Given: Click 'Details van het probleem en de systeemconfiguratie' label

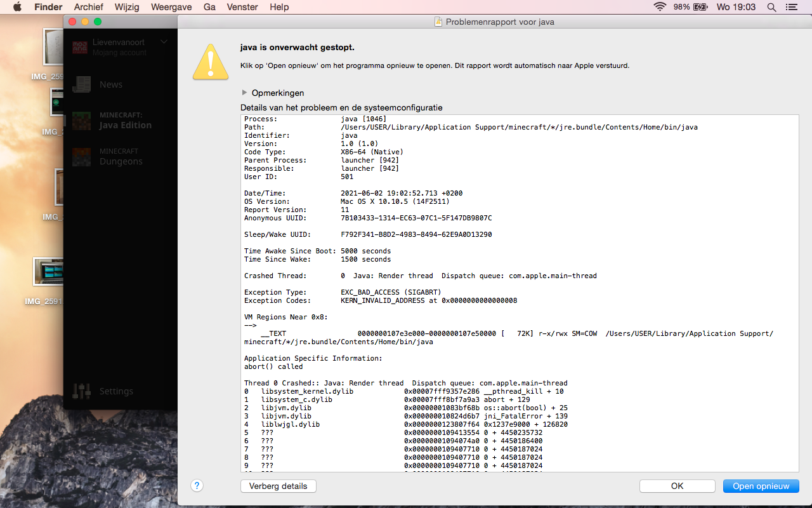Looking at the screenshot, I should tap(341, 108).
